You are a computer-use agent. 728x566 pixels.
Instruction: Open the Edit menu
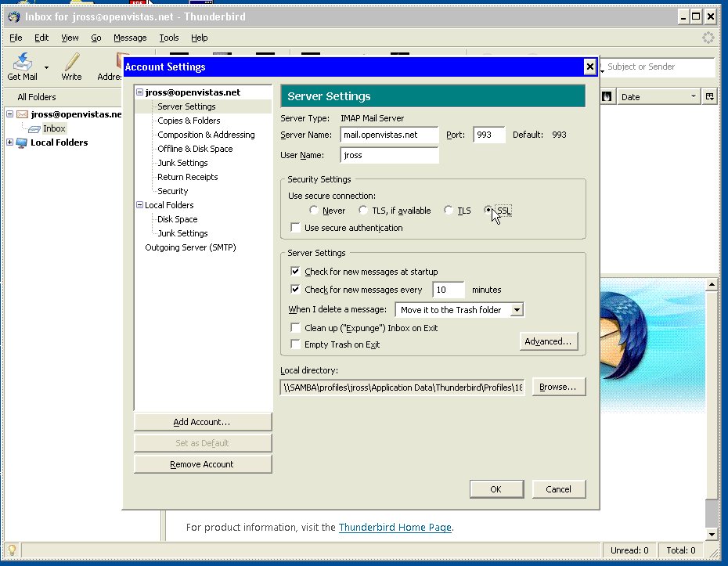pos(41,38)
